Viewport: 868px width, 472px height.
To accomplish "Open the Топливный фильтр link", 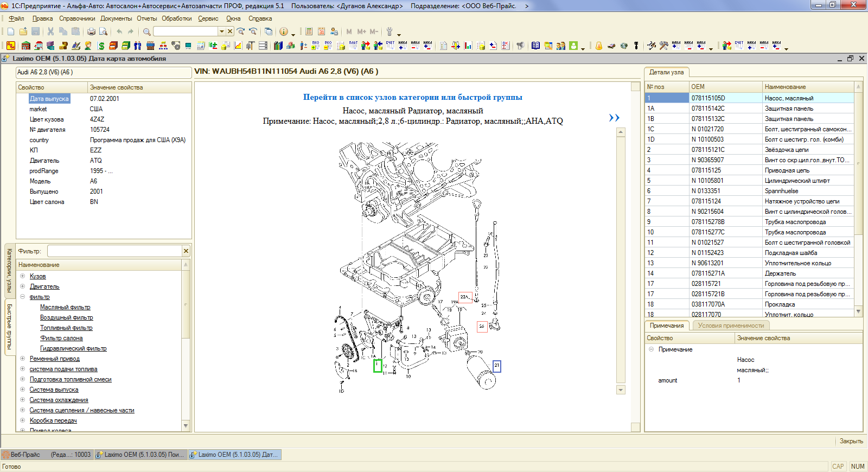I will click(x=66, y=328).
